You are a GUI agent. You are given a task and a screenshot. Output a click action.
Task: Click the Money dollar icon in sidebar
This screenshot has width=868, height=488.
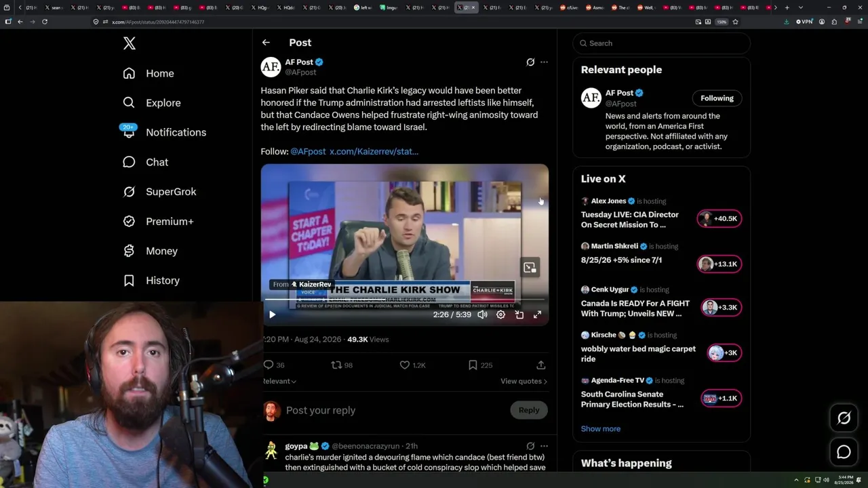pyautogui.click(x=129, y=251)
